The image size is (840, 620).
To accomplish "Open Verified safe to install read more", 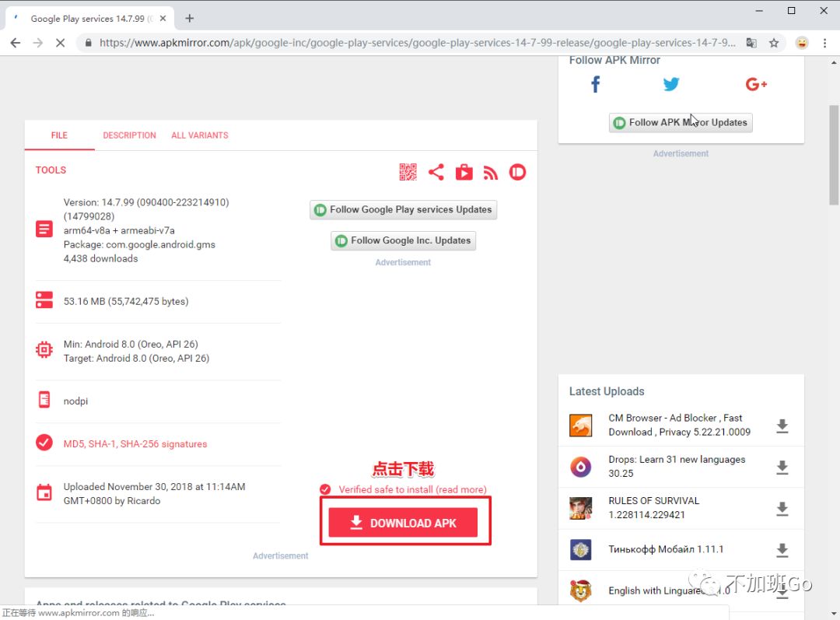I will tap(412, 489).
